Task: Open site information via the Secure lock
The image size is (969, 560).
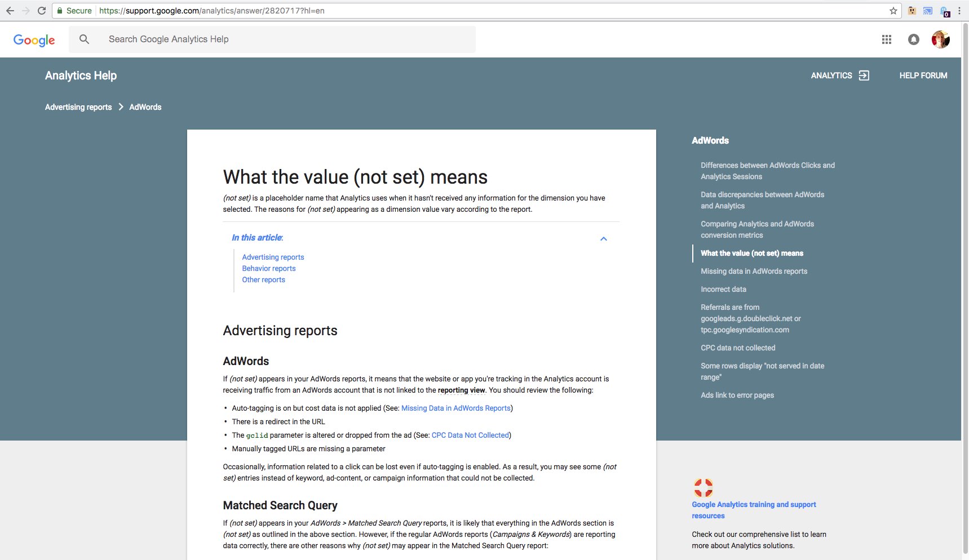Action: (x=59, y=10)
